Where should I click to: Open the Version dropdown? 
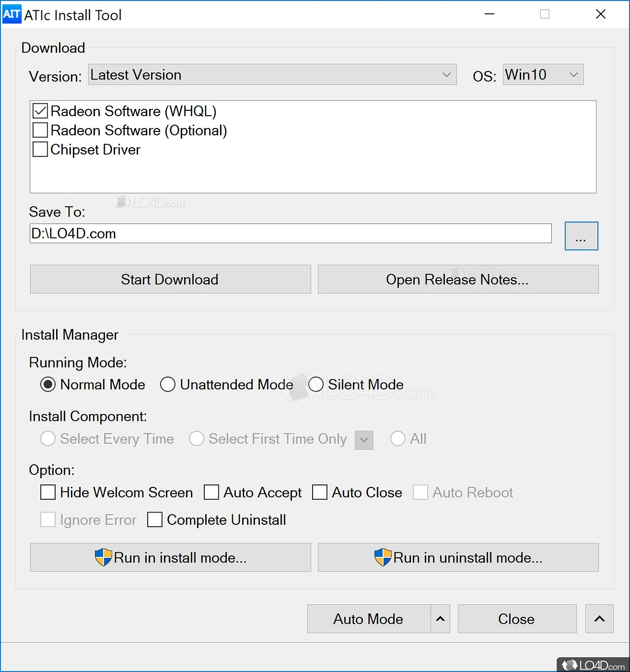446,75
